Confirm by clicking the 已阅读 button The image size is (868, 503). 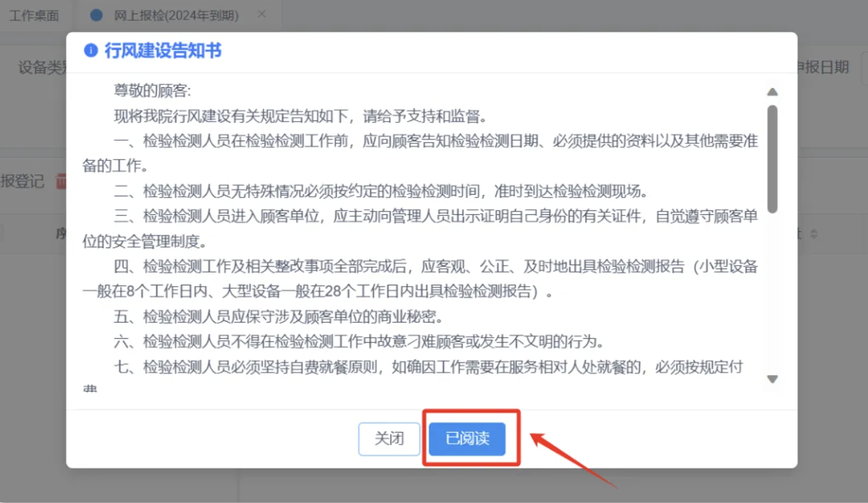(x=467, y=439)
